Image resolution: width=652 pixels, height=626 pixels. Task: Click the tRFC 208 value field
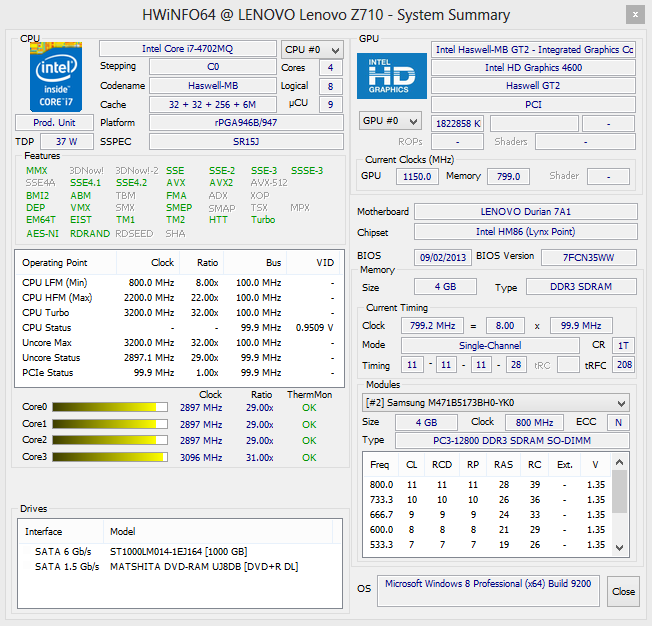(623, 365)
